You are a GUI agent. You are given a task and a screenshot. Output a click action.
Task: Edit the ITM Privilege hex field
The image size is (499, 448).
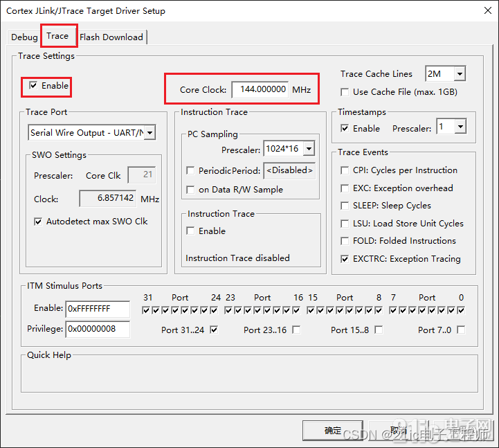pyautogui.click(x=98, y=329)
